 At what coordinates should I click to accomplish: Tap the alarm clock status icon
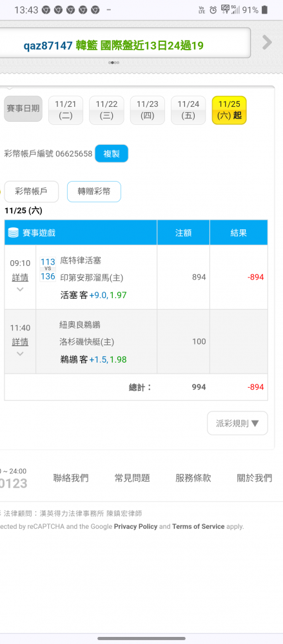pyautogui.click(x=213, y=10)
